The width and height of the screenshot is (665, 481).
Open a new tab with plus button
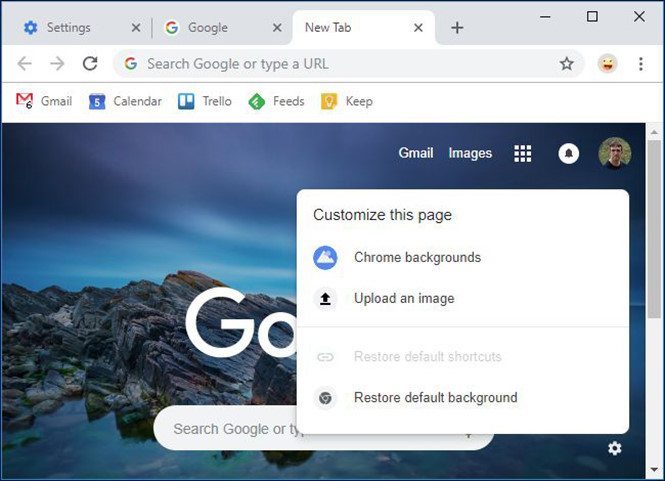pos(457,28)
